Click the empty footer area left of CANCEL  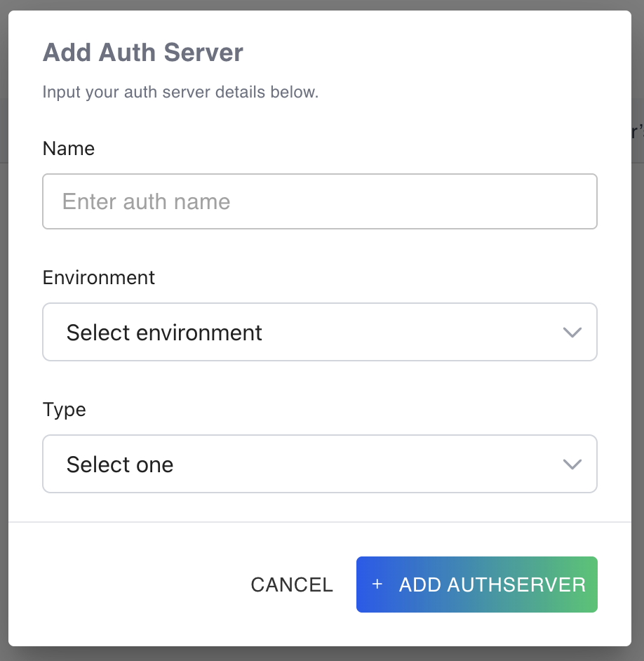coord(126,585)
